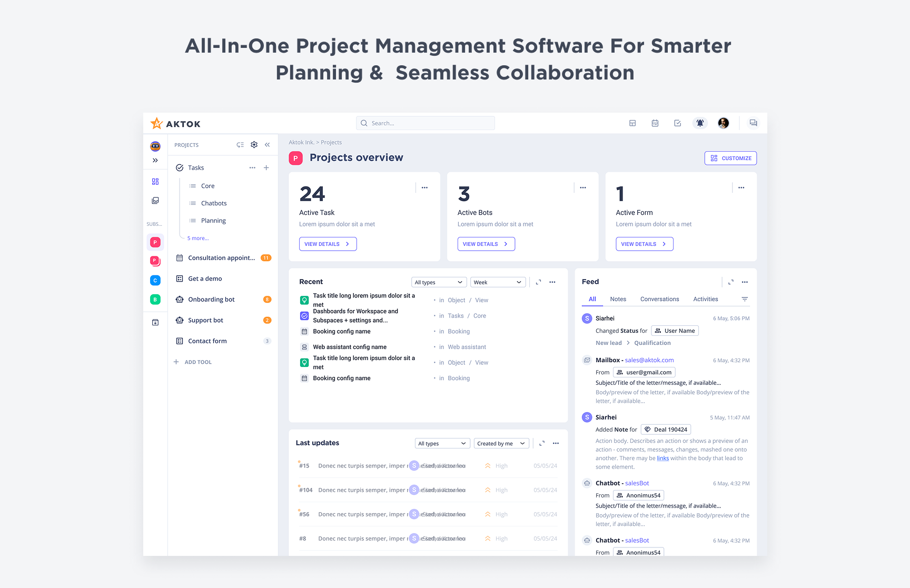
Task: Click the Onboarding bot robot icon
Action: 179,299
